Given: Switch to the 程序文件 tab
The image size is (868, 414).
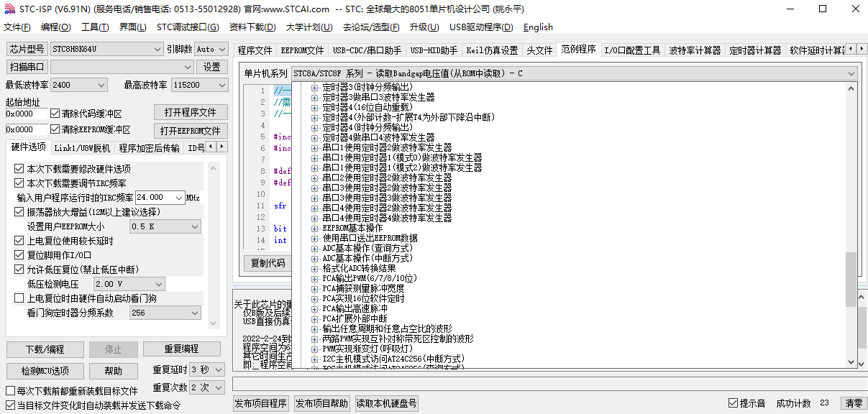Looking at the screenshot, I should tap(255, 50).
